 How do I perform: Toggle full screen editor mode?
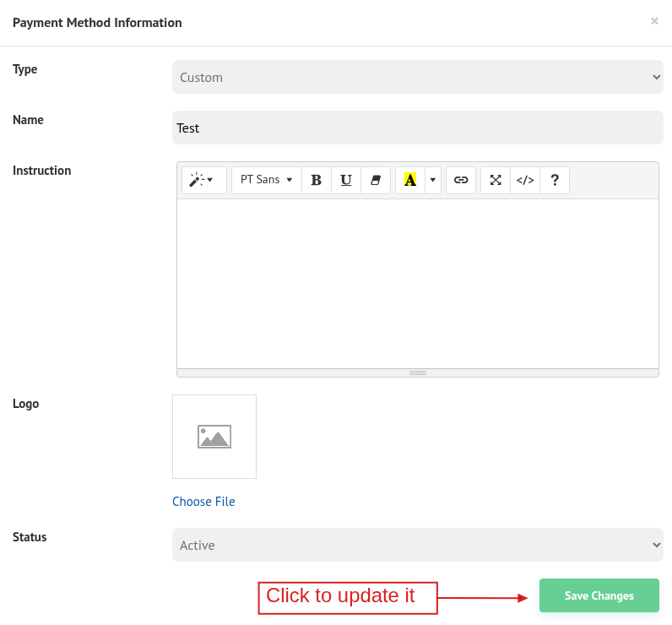pos(496,180)
